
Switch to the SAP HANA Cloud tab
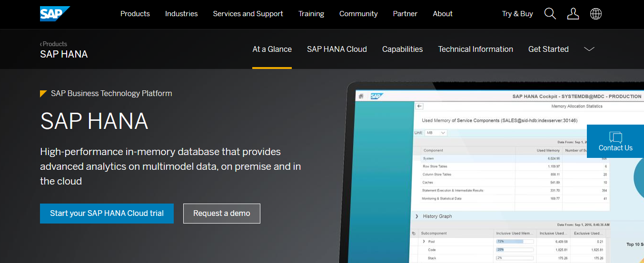[x=337, y=49]
